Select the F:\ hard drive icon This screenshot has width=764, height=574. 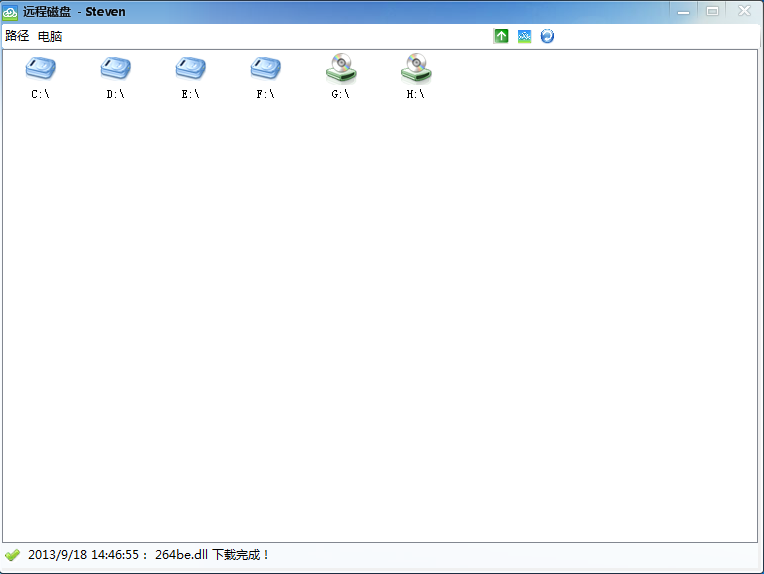[x=266, y=68]
